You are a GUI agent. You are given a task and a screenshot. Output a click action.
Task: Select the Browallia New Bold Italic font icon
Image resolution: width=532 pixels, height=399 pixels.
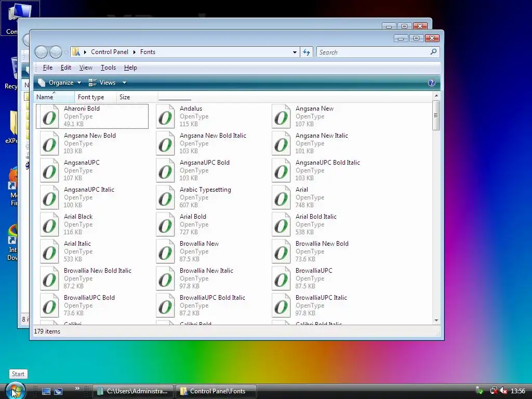click(49, 278)
